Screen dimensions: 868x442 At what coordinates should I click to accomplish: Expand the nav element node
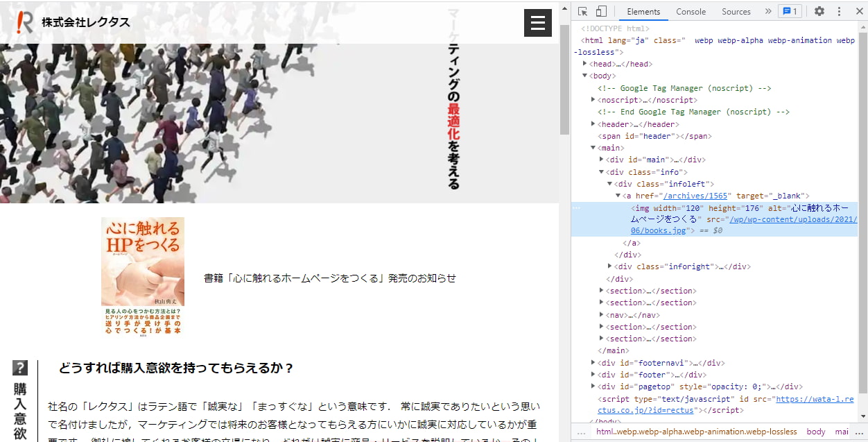pos(602,314)
